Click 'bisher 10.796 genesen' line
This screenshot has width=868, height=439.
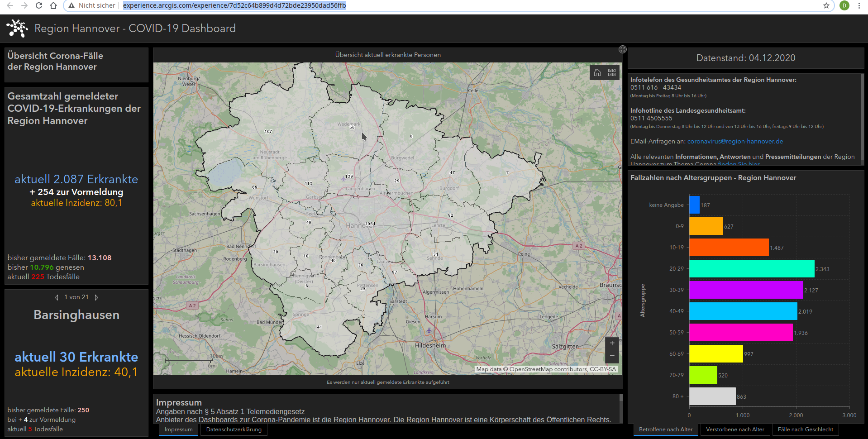(46, 267)
